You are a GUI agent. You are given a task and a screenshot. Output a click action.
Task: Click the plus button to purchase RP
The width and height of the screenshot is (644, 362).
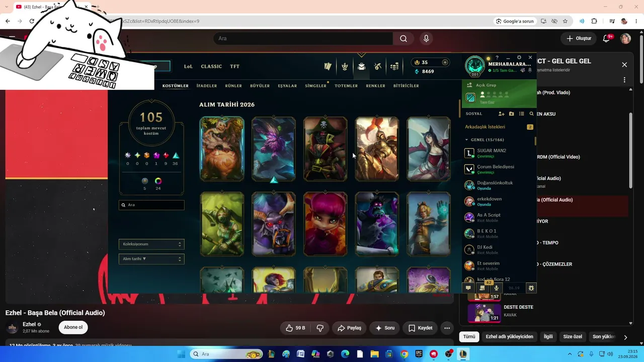(x=445, y=62)
